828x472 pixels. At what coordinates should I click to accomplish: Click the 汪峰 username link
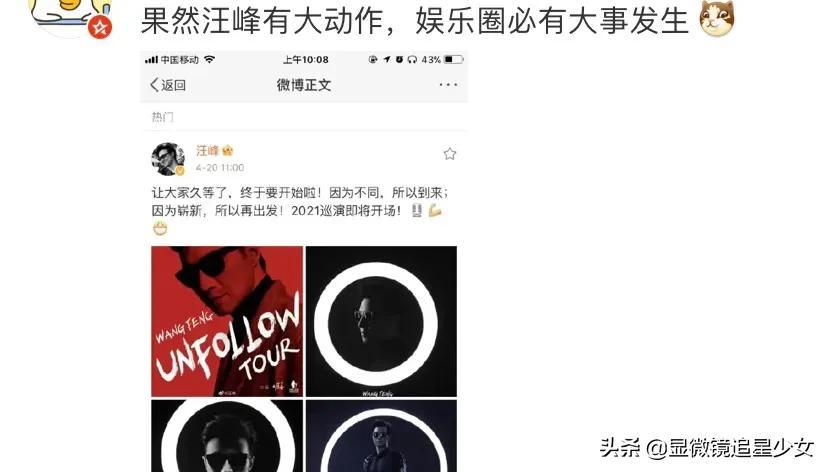207,150
